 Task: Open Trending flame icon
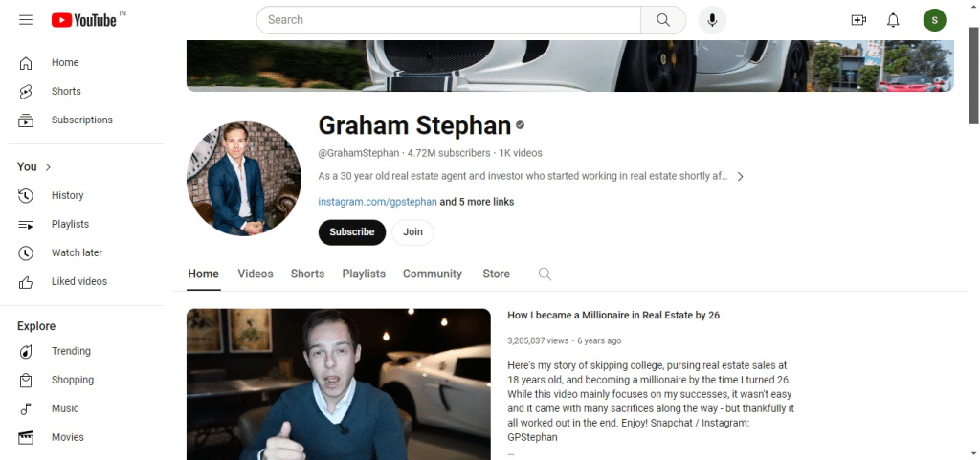coord(26,351)
